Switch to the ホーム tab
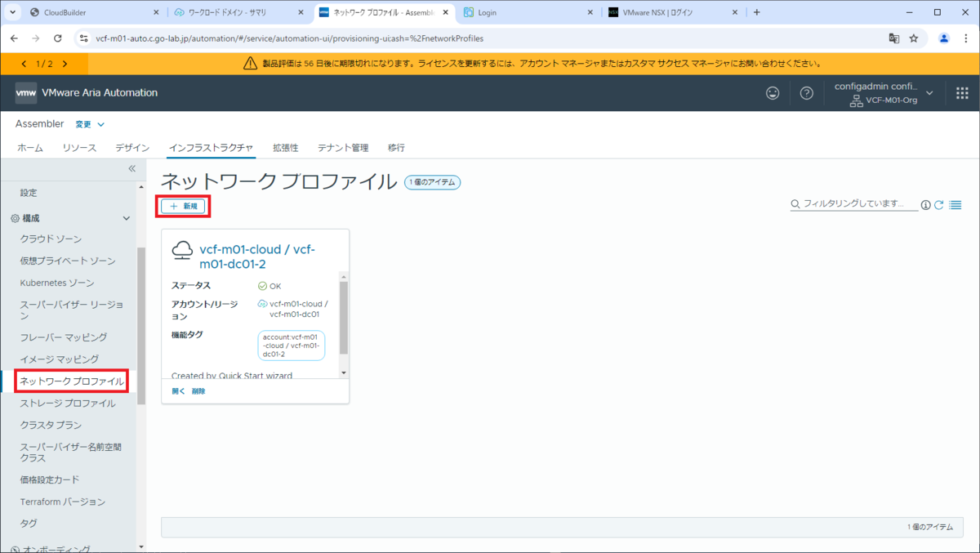980x553 pixels. (30, 148)
